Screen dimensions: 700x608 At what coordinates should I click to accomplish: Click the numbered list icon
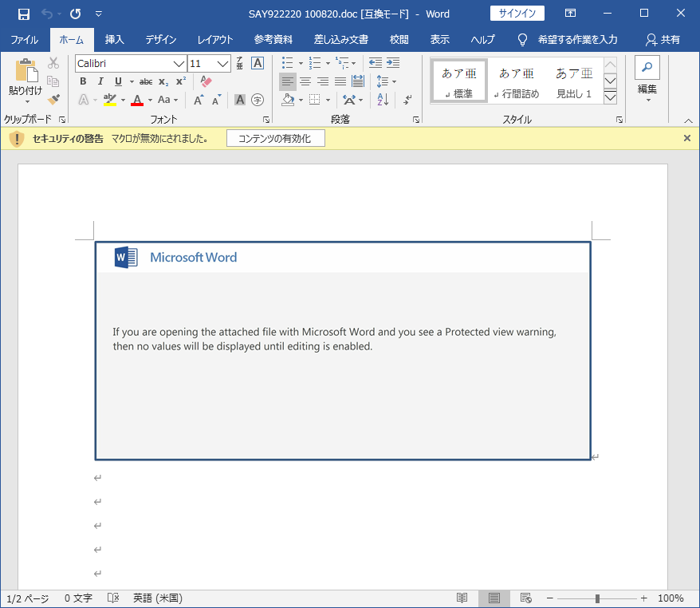315,63
